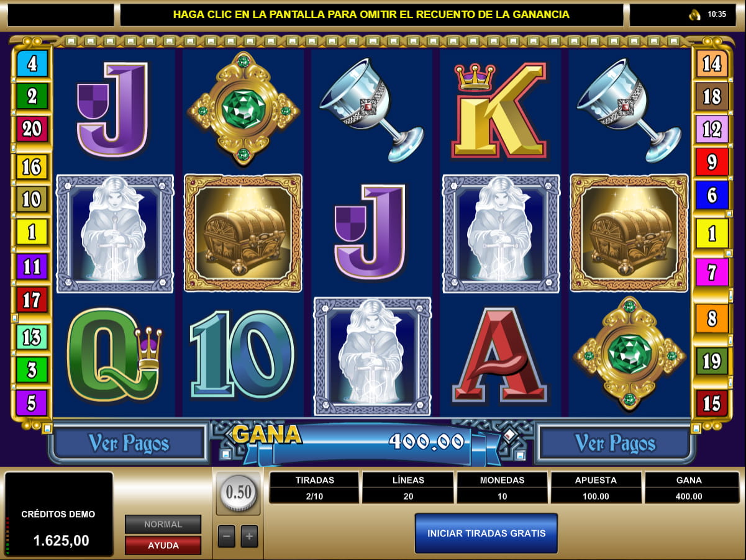Select payline 9 marker on right
This screenshot has width=746, height=560.
click(x=712, y=162)
